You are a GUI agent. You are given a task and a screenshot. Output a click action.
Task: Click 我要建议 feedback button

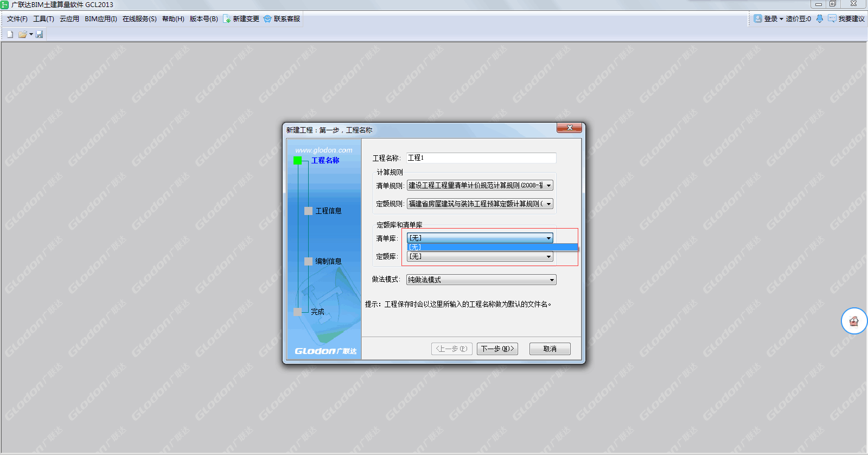point(846,19)
